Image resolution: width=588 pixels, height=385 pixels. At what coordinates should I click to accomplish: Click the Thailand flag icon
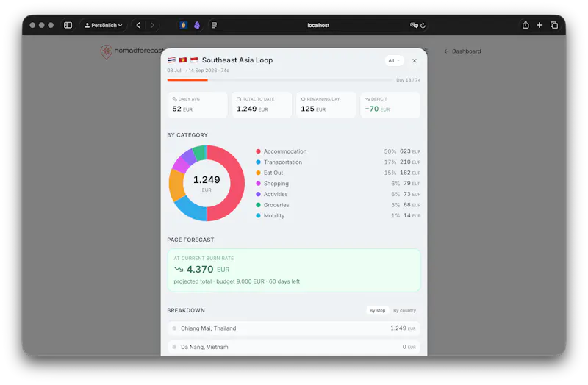172,60
